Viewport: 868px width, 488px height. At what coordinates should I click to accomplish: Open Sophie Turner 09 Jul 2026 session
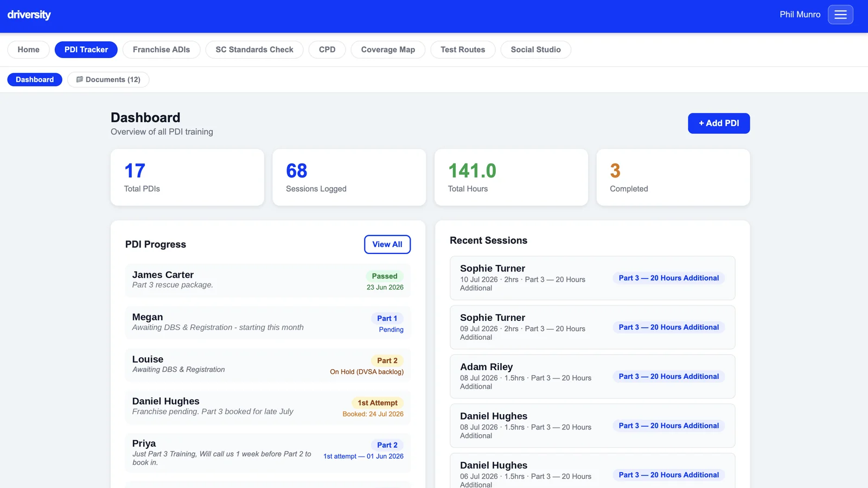click(592, 327)
